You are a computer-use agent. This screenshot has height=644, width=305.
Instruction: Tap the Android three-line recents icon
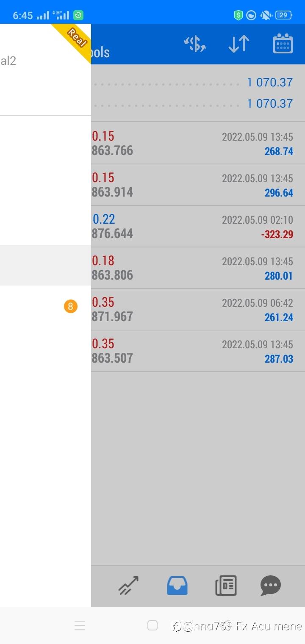click(x=80, y=625)
